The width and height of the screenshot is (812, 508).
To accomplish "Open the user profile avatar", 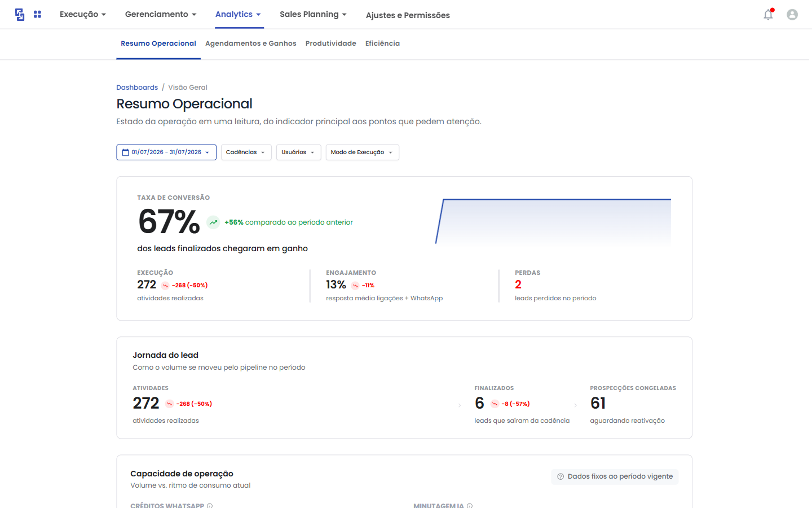I will pos(792,15).
